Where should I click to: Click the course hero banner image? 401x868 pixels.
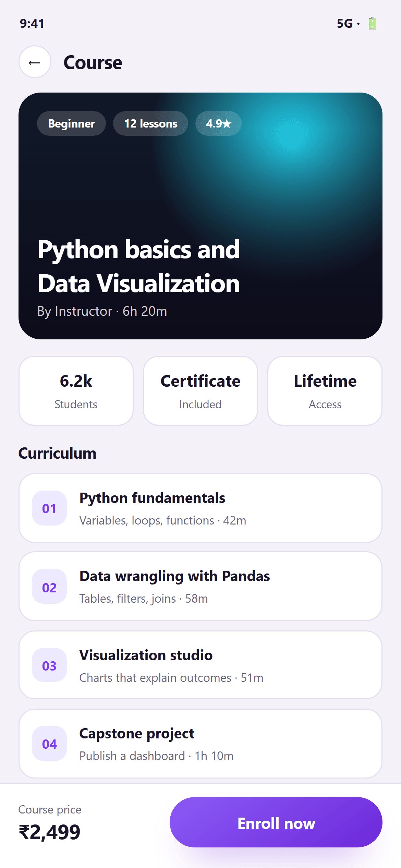[x=200, y=216]
